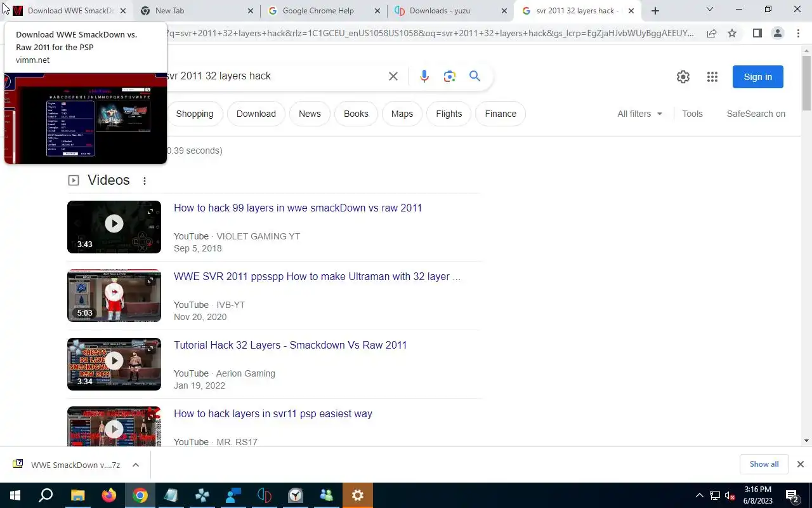Screen dimensions: 812x508
Task: Filter results by News
Action: point(310,114)
